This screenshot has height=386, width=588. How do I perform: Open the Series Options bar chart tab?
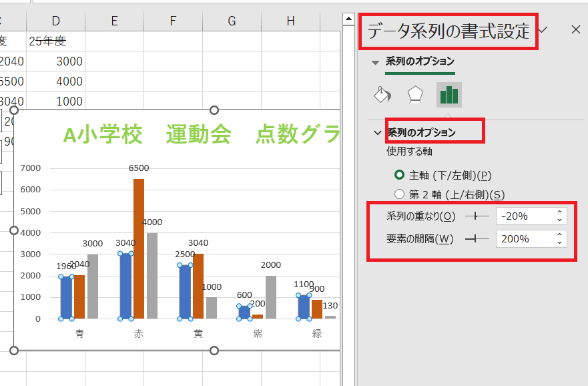pyautogui.click(x=449, y=95)
